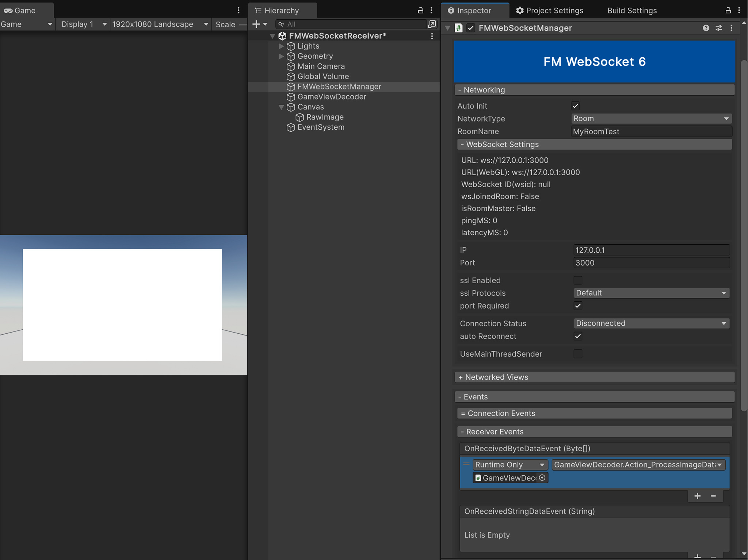
Task: Adjust the Game view Scale slider
Action: [x=243, y=24]
